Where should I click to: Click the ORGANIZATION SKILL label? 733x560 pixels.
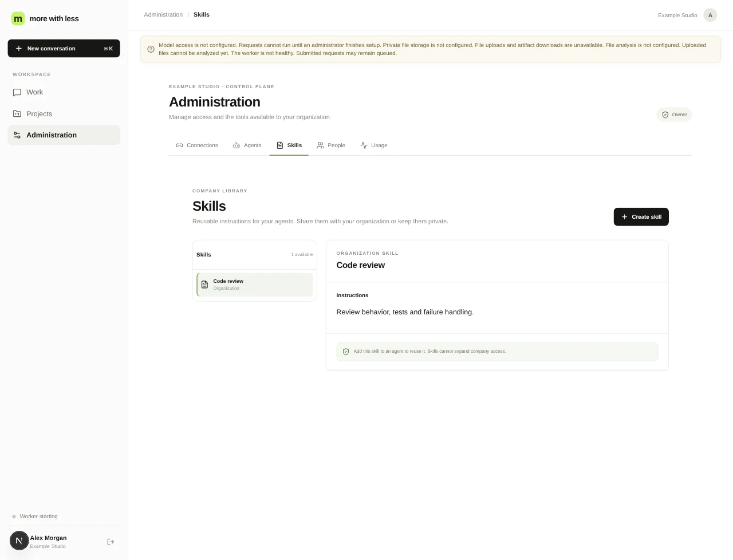coord(367,253)
